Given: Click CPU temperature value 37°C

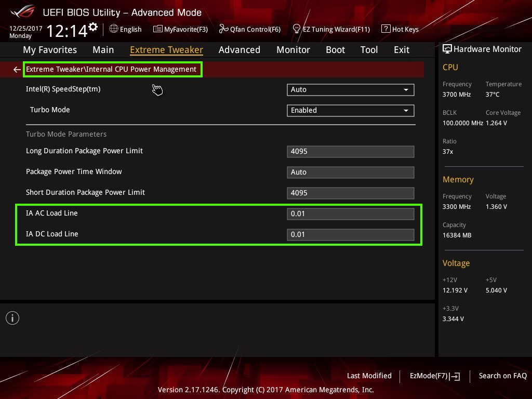Looking at the screenshot, I should 493,95.
